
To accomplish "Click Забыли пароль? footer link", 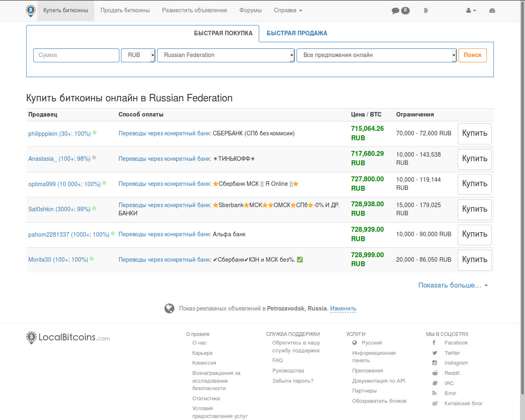I will click(293, 381).
